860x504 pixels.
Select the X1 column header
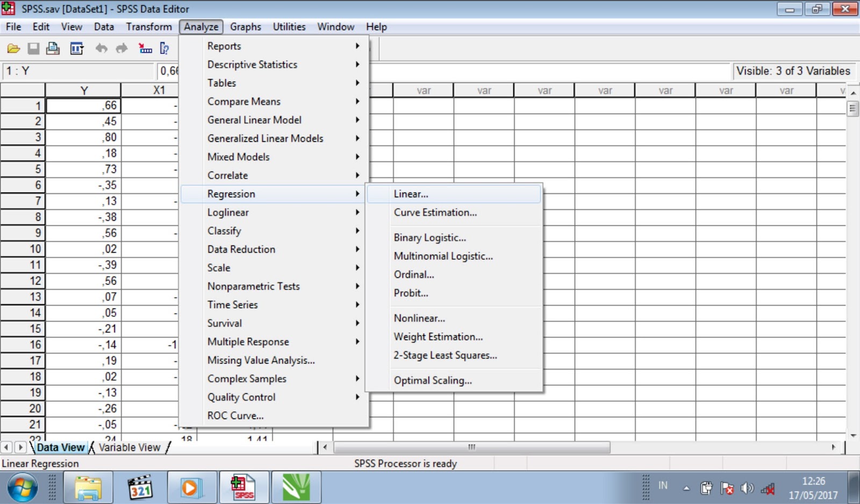[150, 90]
